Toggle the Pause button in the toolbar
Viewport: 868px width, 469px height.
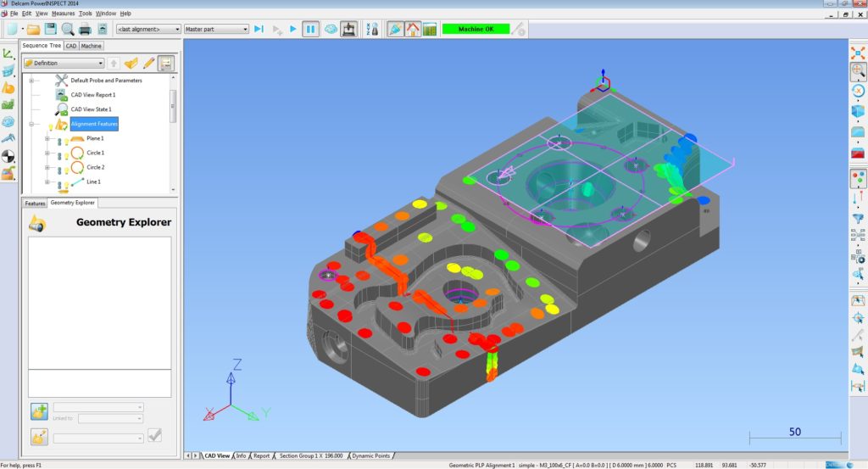click(310, 29)
